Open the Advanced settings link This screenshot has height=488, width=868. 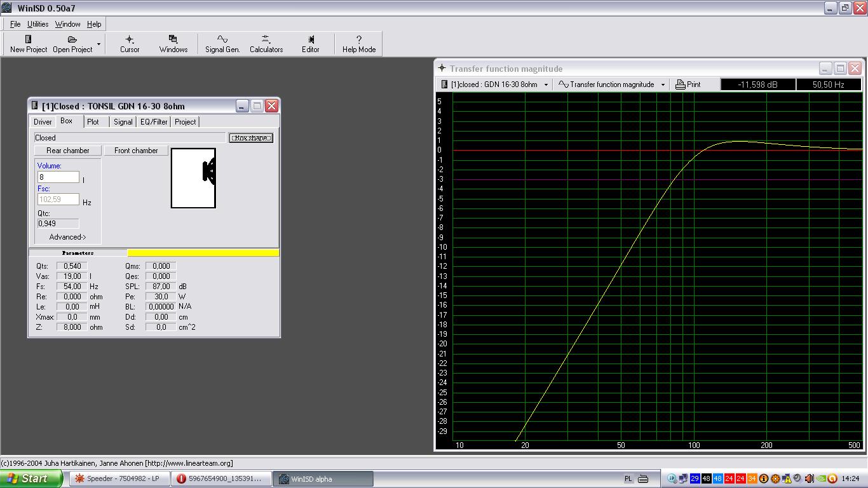coord(67,237)
